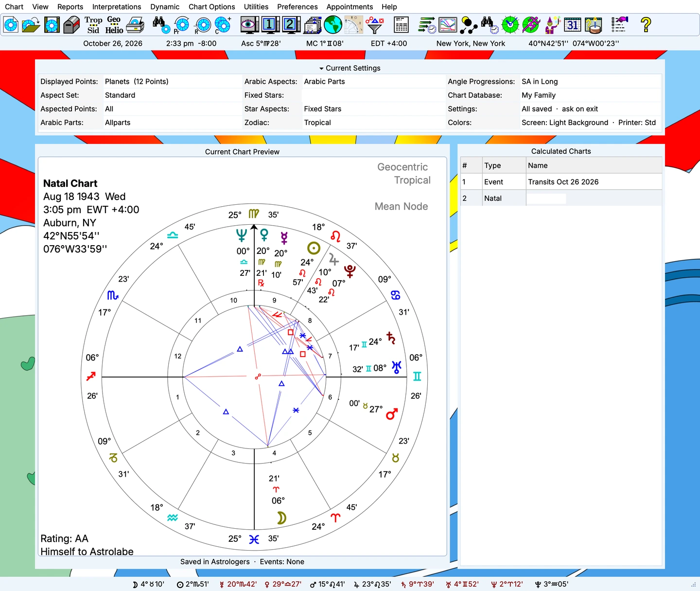Image resolution: width=700 pixels, height=591 pixels.
Task: Click the chart printer icon
Action: pos(135,25)
